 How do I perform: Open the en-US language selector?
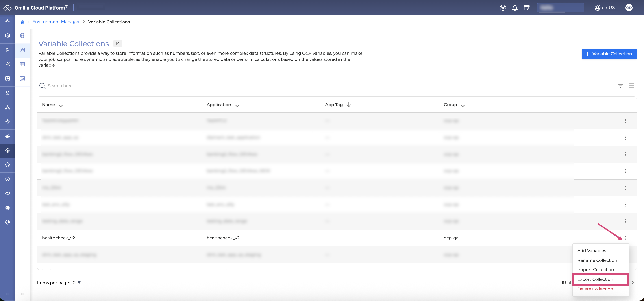pyautogui.click(x=605, y=8)
